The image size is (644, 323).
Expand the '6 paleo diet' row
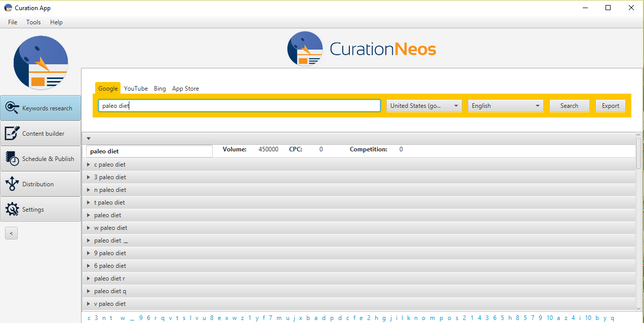[x=358, y=266]
